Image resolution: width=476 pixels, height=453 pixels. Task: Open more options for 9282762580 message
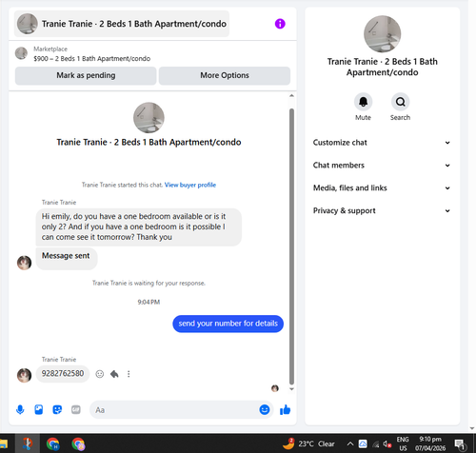point(129,374)
